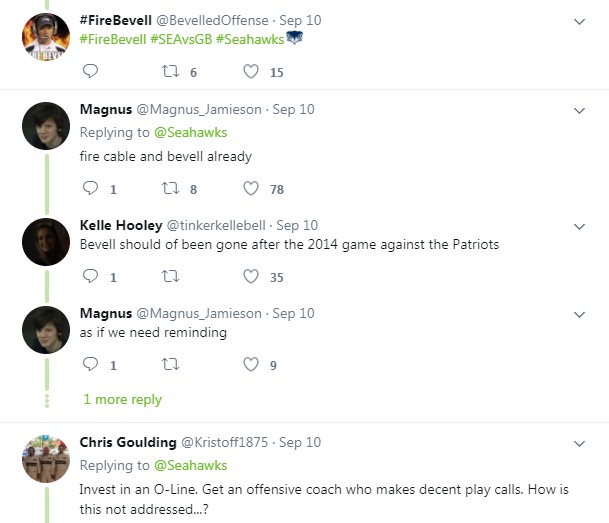Reply to Magnus's 'fire cable and bevell' tweet
This screenshot has width=609, height=523.
pyautogui.click(x=90, y=188)
